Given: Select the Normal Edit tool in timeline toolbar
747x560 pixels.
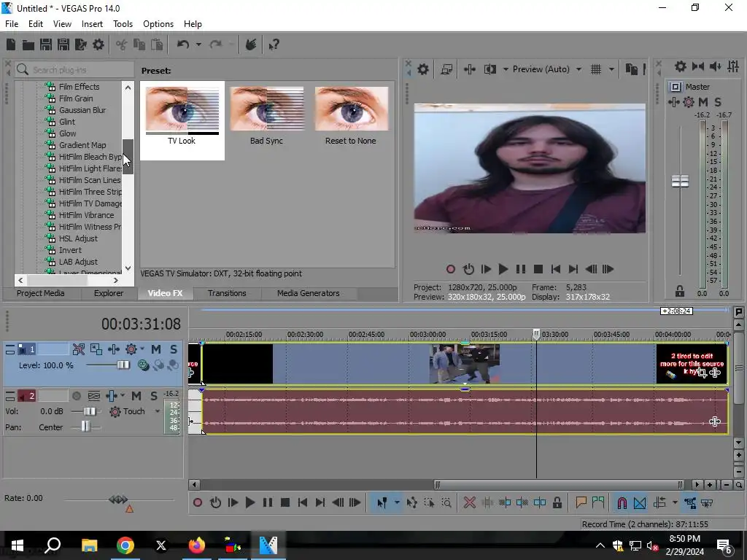Looking at the screenshot, I should point(382,502).
